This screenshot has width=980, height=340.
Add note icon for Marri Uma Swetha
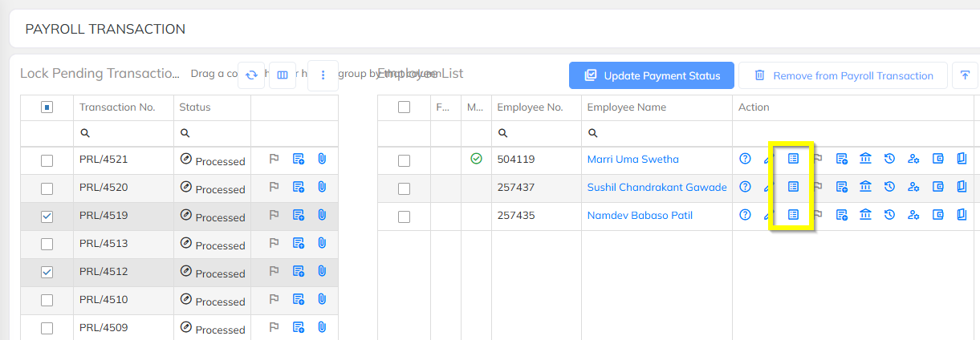click(x=841, y=159)
